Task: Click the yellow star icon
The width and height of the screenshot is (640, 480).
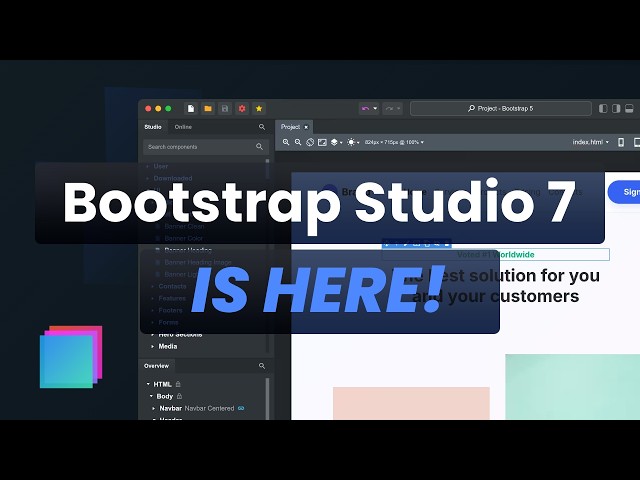Action: point(259,109)
